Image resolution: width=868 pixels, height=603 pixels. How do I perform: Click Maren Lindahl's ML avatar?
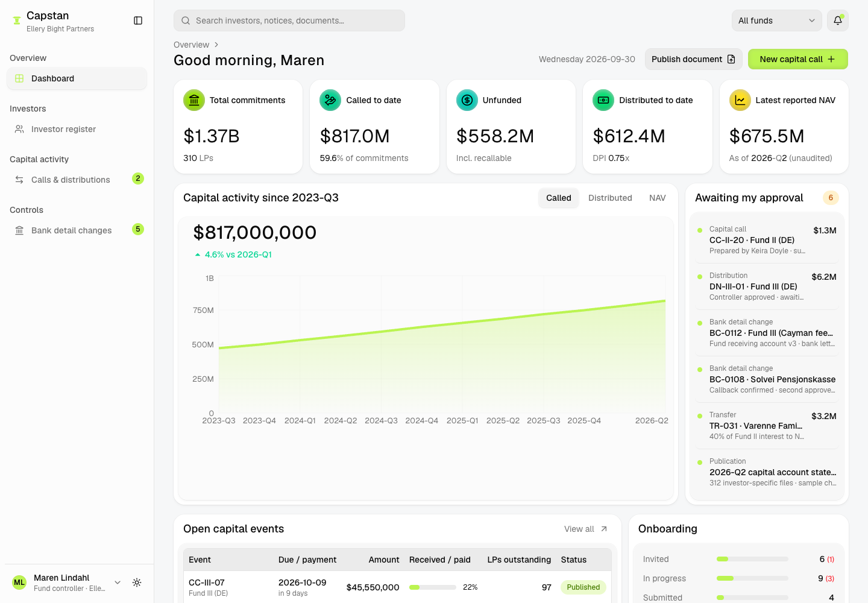(x=19, y=582)
